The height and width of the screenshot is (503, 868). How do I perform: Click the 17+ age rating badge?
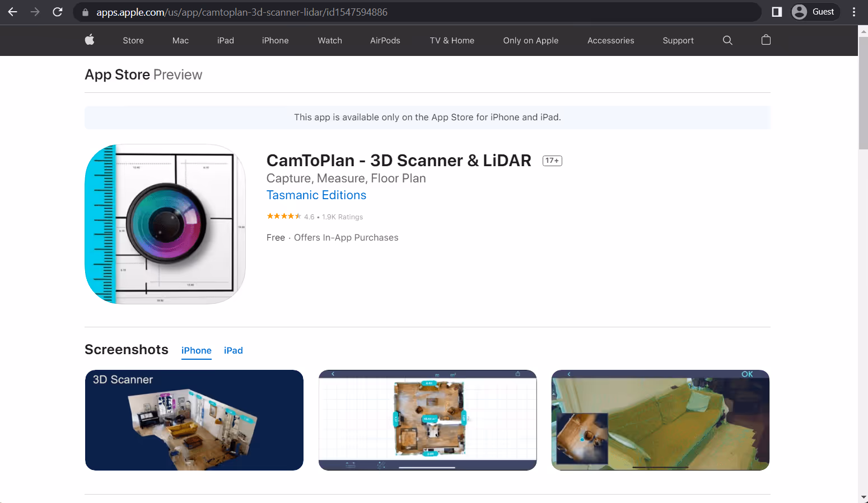pos(552,161)
